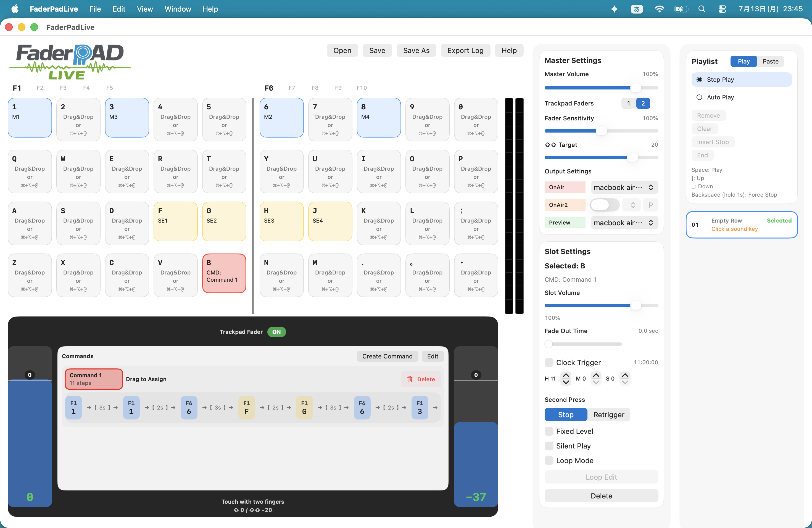
Task: Open the Window menu
Action: tap(178, 9)
